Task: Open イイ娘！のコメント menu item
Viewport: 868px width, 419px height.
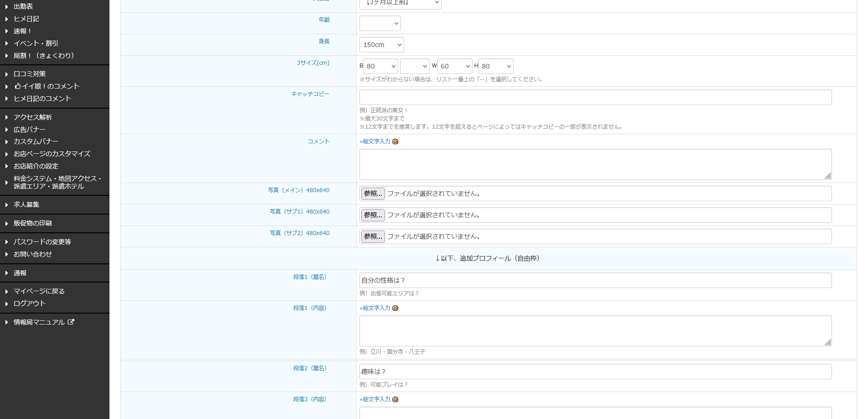Action: click(47, 86)
